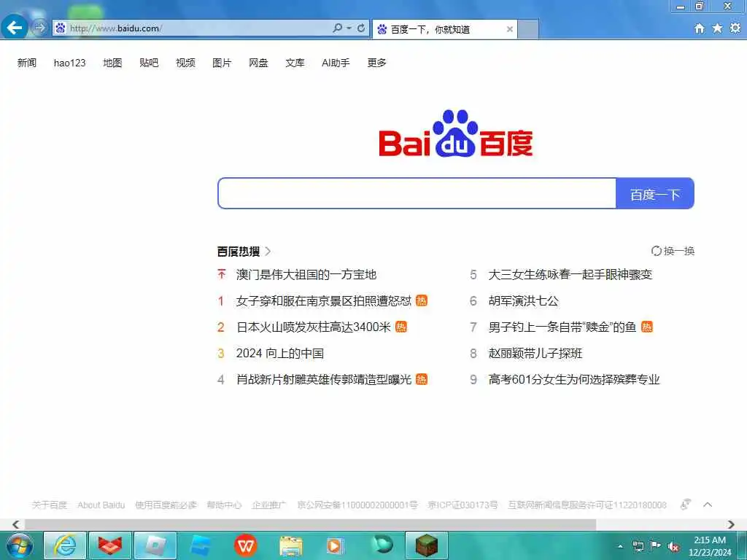Show hidden tray icons arrow
Image resolution: width=747 pixels, height=560 pixels.
[620, 546]
